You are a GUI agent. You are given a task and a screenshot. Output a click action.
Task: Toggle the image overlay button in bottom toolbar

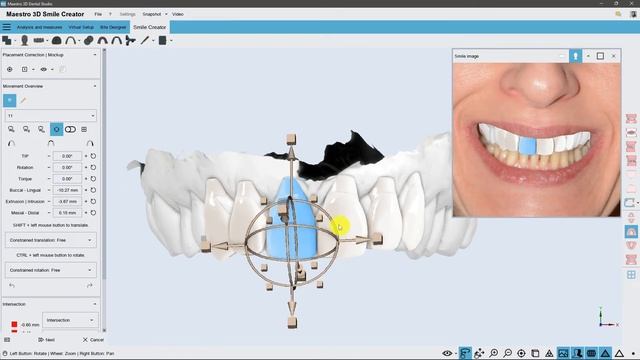pos(563,353)
